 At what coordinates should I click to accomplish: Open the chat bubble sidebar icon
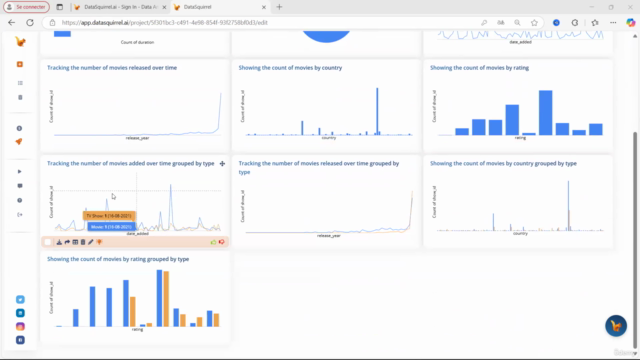(x=20, y=186)
